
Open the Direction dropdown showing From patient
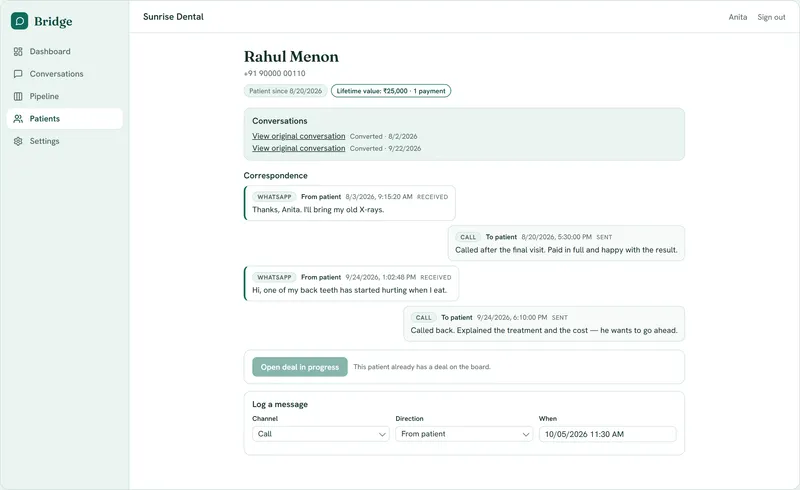(x=464, y=434)
